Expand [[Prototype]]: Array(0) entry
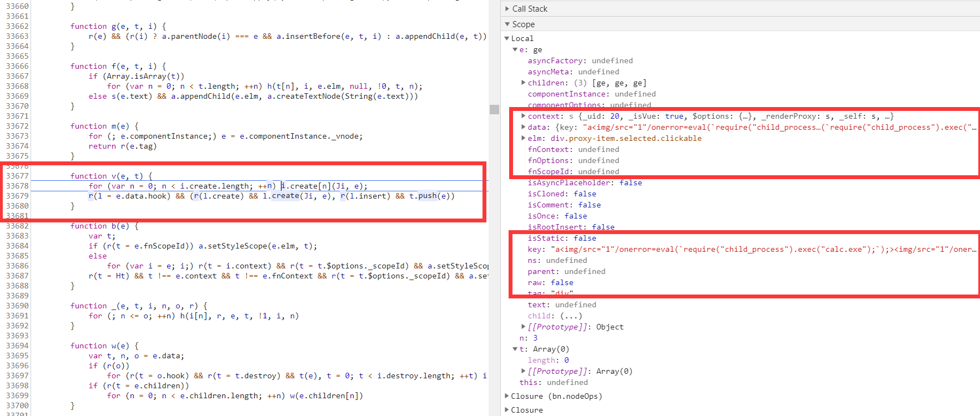Image resolution: width=980 pixels, height=416 pixels. (523, 371)
